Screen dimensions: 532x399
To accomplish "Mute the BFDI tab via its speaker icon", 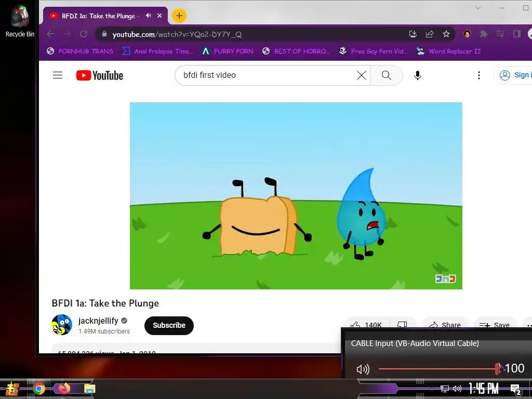I will [148, 16].
